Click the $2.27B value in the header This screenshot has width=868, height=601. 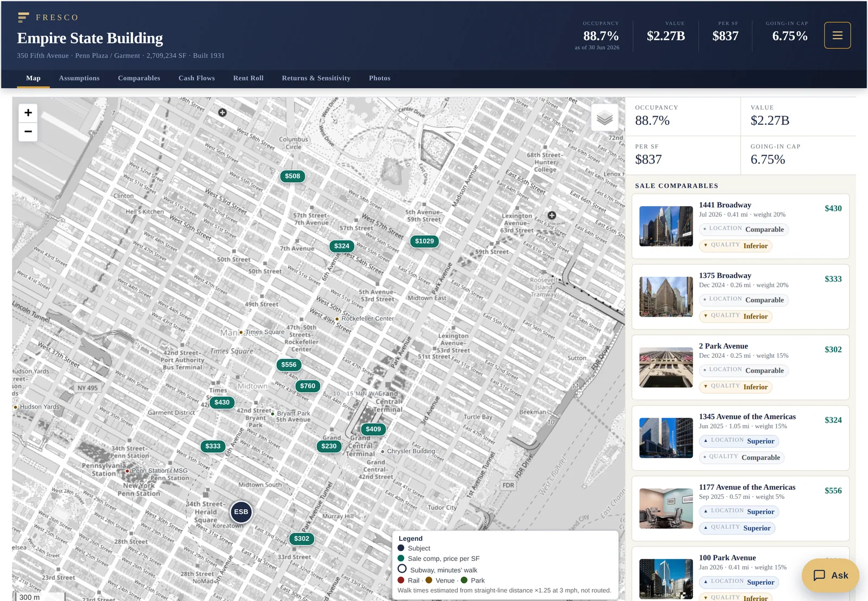[x=666, y=36]
